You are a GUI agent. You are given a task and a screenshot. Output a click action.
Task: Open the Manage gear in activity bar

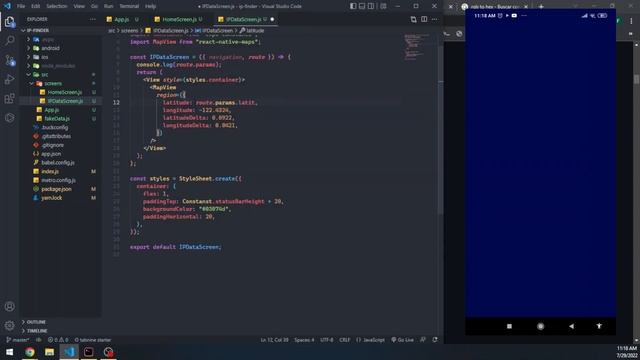coord(9,325)
